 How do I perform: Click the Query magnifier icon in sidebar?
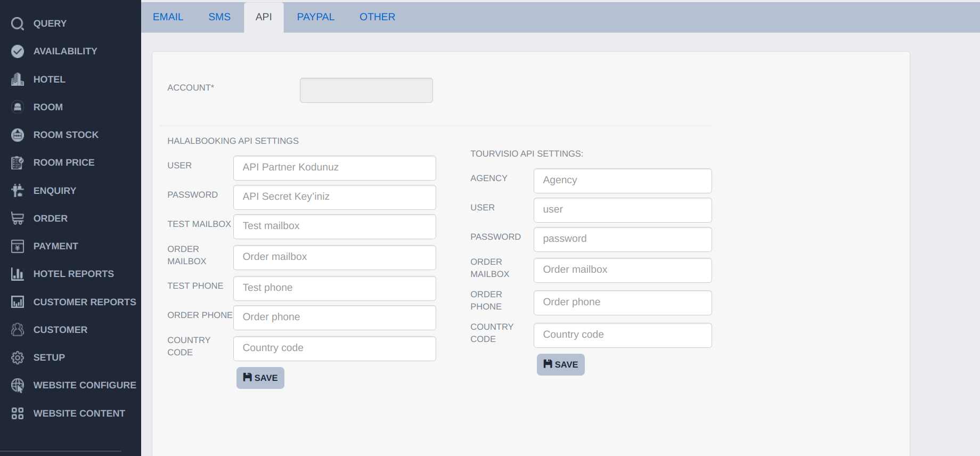[18, 23]
